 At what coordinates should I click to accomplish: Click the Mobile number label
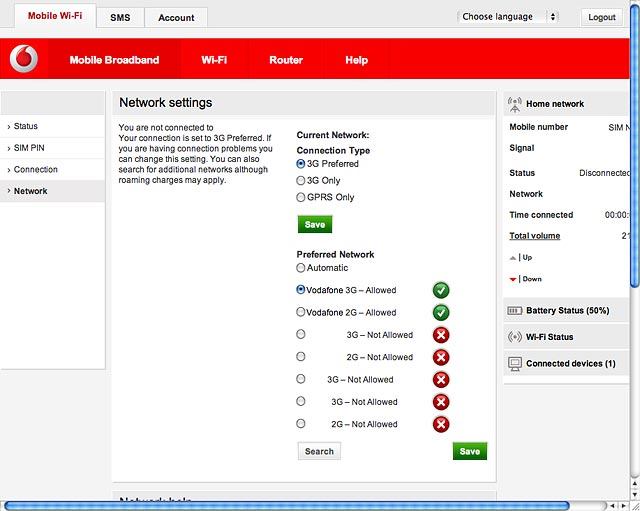coord(538,127)
